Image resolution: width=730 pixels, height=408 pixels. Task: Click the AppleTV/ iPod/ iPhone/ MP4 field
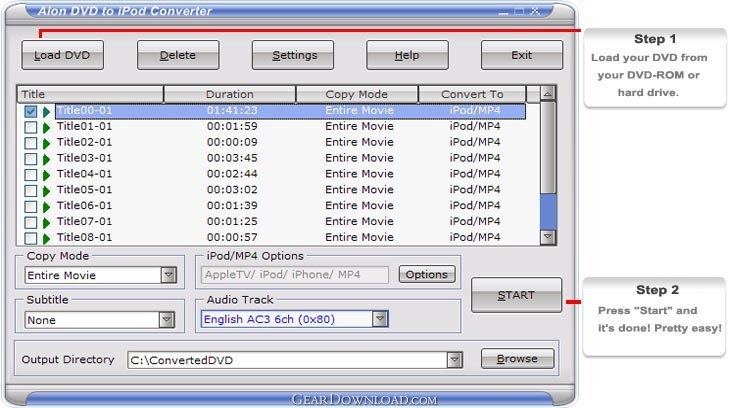pos(295,274)
